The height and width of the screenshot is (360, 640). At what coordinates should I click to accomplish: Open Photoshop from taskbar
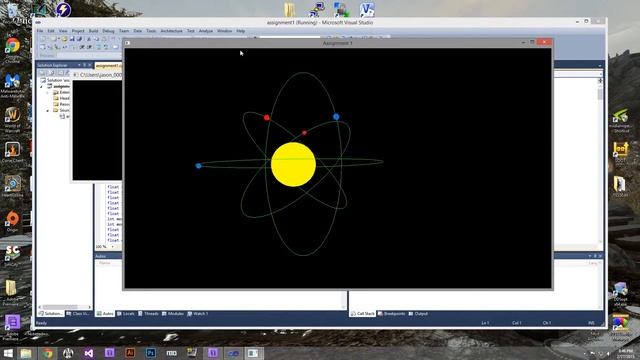(x=151, y=353)
